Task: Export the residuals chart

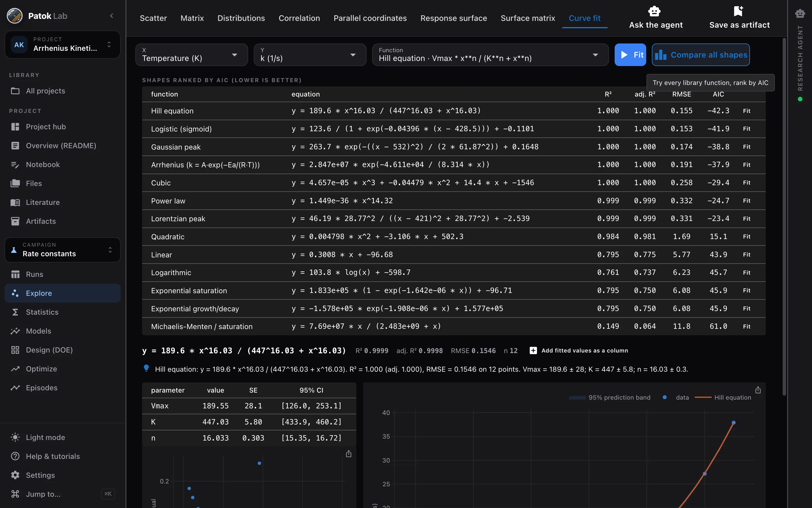Action: pyautogui.click(x=348, y=454)
